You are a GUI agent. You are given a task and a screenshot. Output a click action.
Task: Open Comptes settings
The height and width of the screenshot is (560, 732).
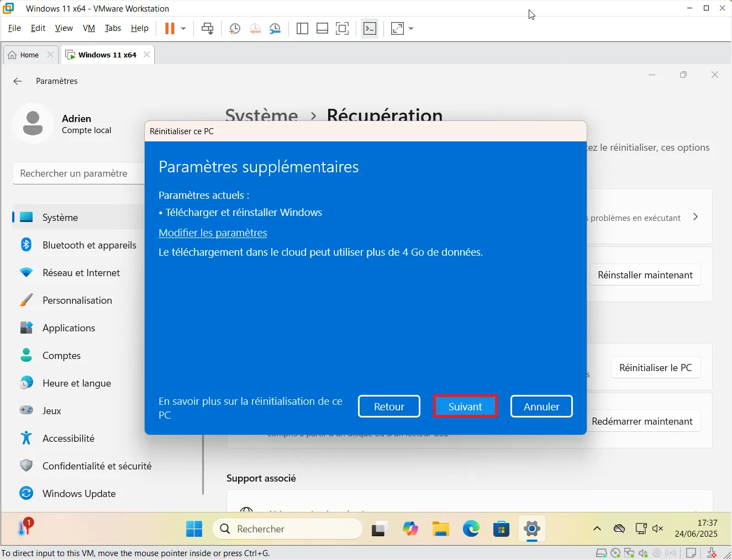[78, 356]
